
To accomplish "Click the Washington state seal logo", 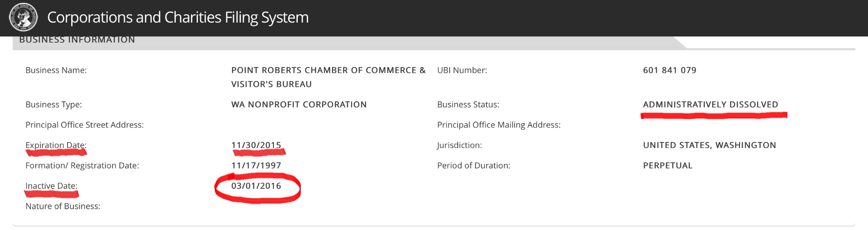I will click(x=23, y=17).
